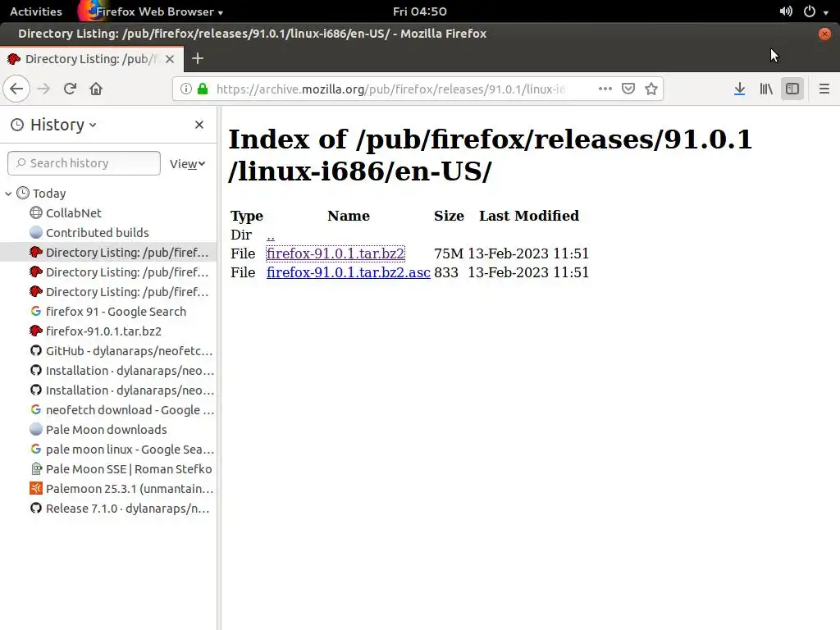
Task: Download firefox-91.0.1.tar.bz2 link
Action: [x=336, y=253]
